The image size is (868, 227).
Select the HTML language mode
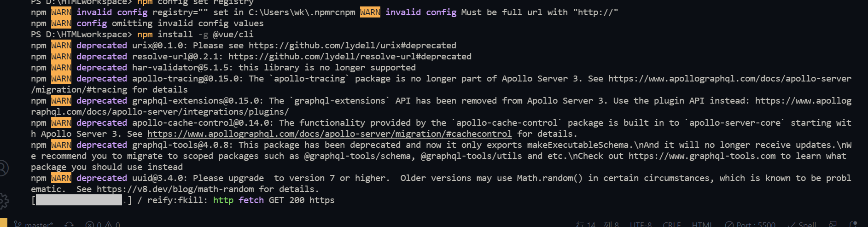click(702, 224)
